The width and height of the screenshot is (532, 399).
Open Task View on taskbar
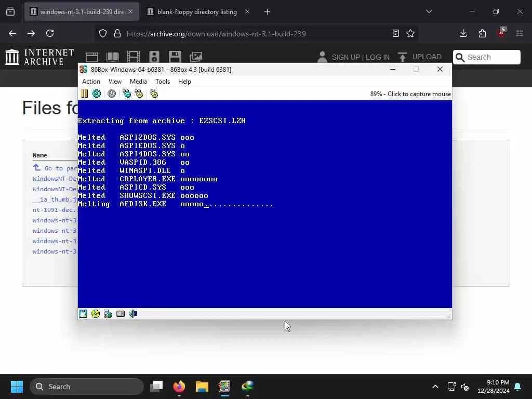[x=156, y=387]
